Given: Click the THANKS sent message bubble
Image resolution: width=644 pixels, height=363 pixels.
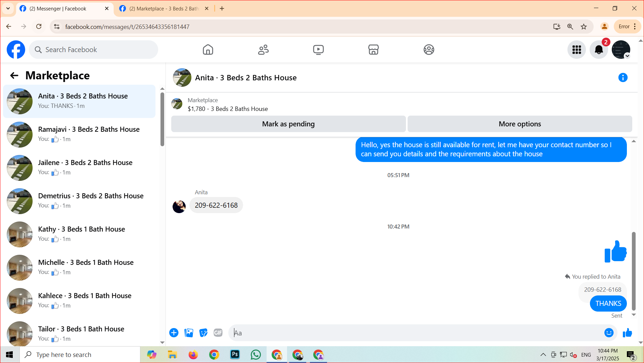Looking at the screenshot, I should [x=608, y=304].
